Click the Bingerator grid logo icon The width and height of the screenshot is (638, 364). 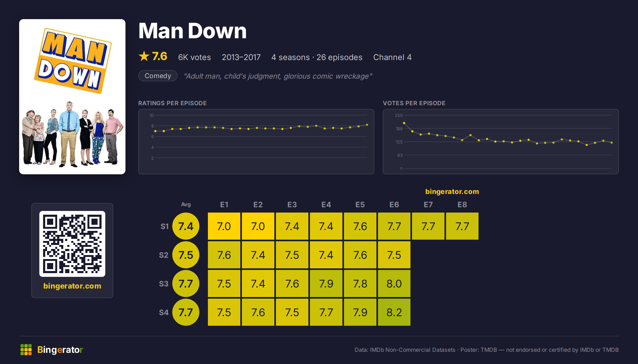(x=26, y=350)
